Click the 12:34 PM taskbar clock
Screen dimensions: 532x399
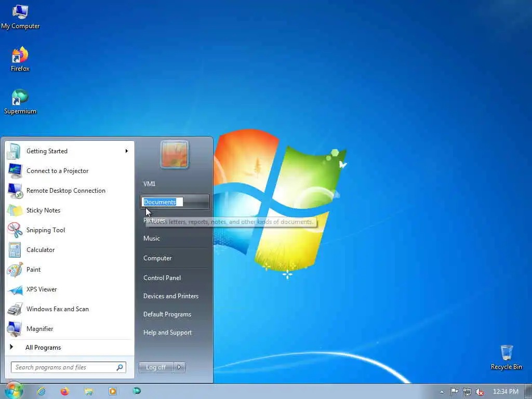click(x=506, y=392)
